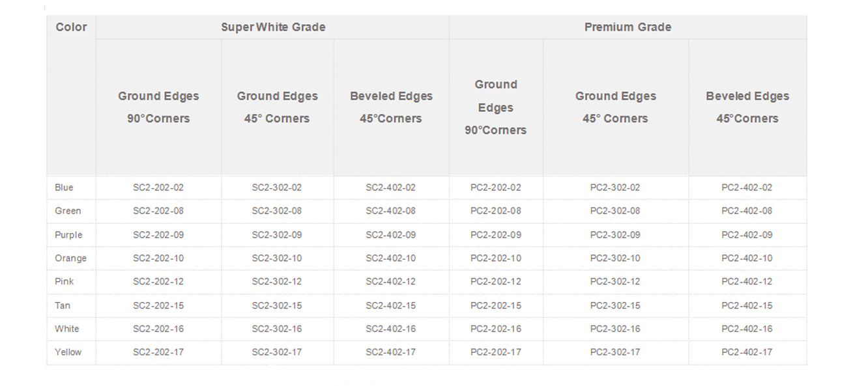Select PC2-402-15 in Tan row
This screenshot has width=868, height=386.
pyautogui.click(x=747, y=305)
